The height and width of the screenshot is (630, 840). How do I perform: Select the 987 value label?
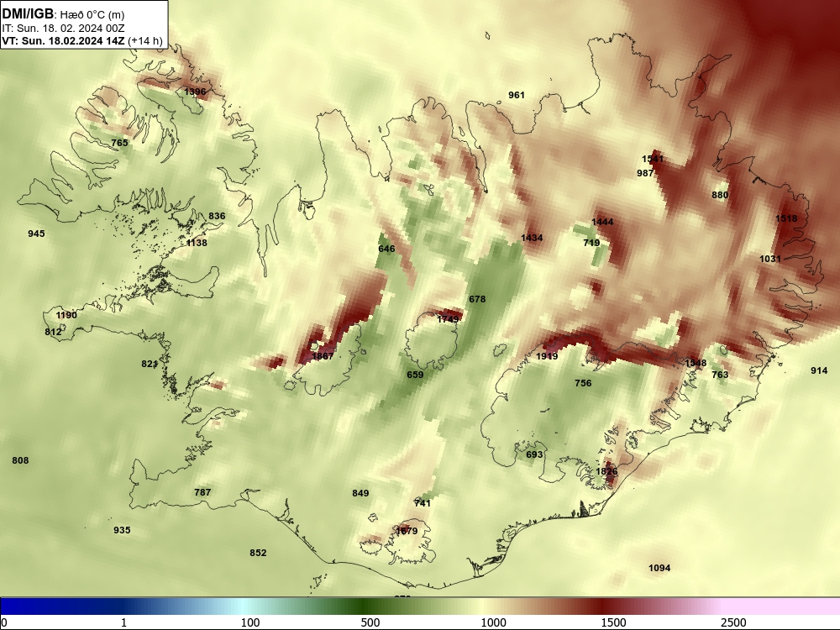coord(645,172)
